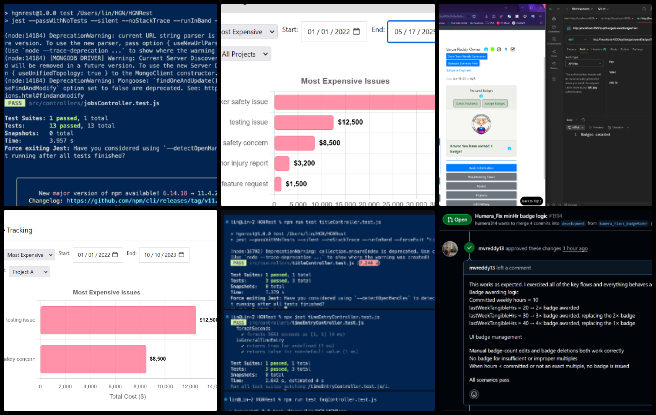Open Most Expensive dropdown beside the 10/10/2023 End date
The width and height of the screenshot is (656, 415).
pos(30,255)
